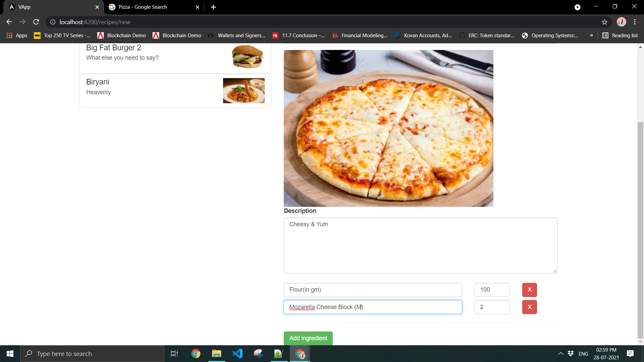Select the VApp tab
Screen dimensions: 644x362
tap(50, 7)
